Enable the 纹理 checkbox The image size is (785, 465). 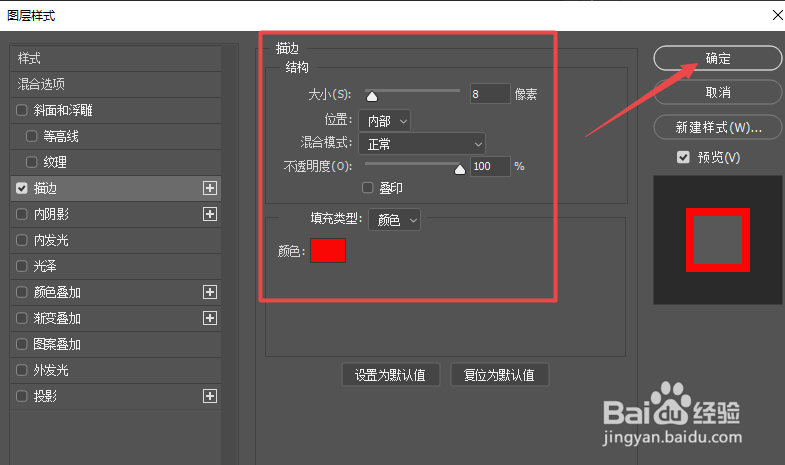pyautogui.click(x=32, y=162)
